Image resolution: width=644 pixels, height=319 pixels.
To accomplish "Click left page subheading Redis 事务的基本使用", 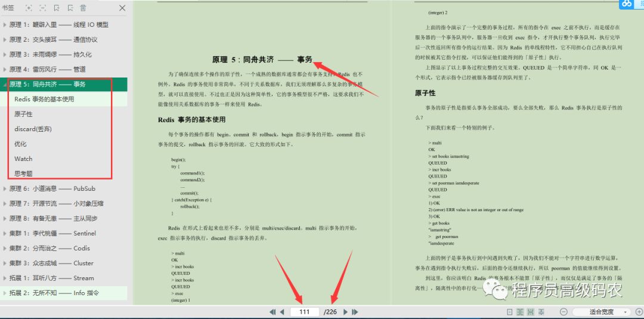I will tap(192, 120).
